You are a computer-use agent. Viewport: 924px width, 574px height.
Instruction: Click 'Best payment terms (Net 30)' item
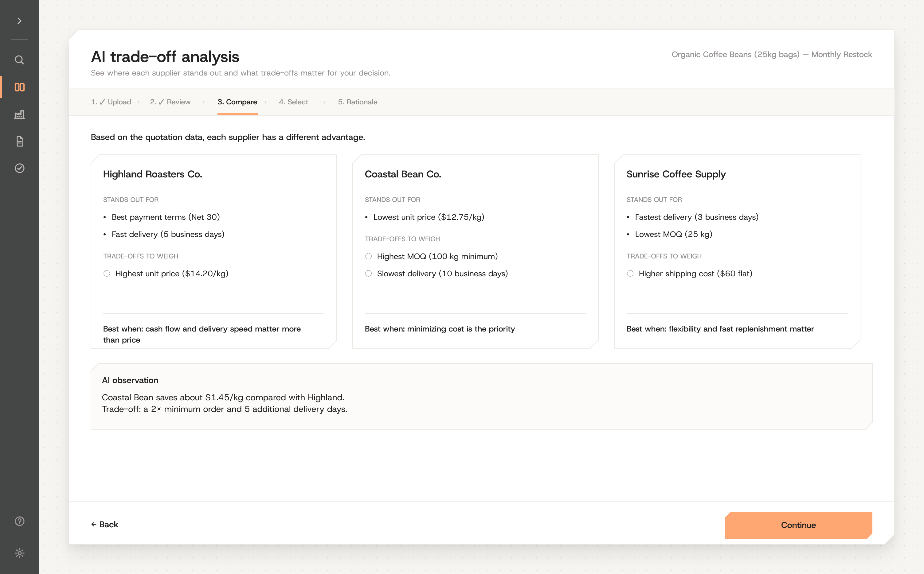pos(166,217)
